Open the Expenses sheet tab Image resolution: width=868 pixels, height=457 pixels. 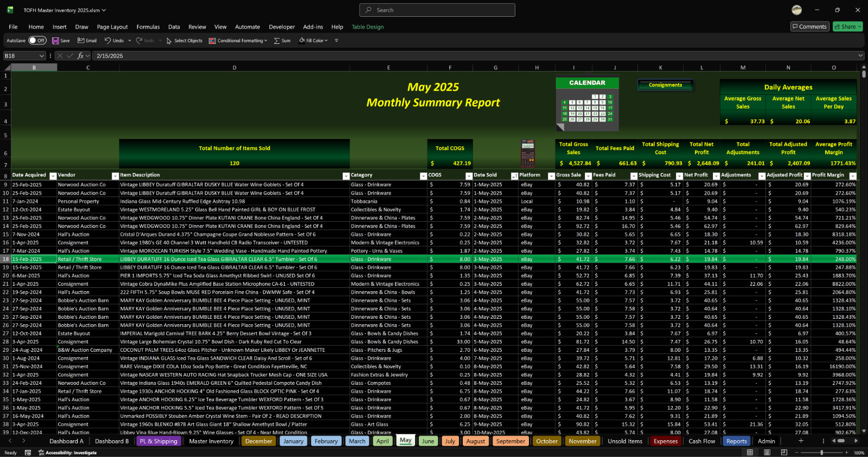pos(666,441)
